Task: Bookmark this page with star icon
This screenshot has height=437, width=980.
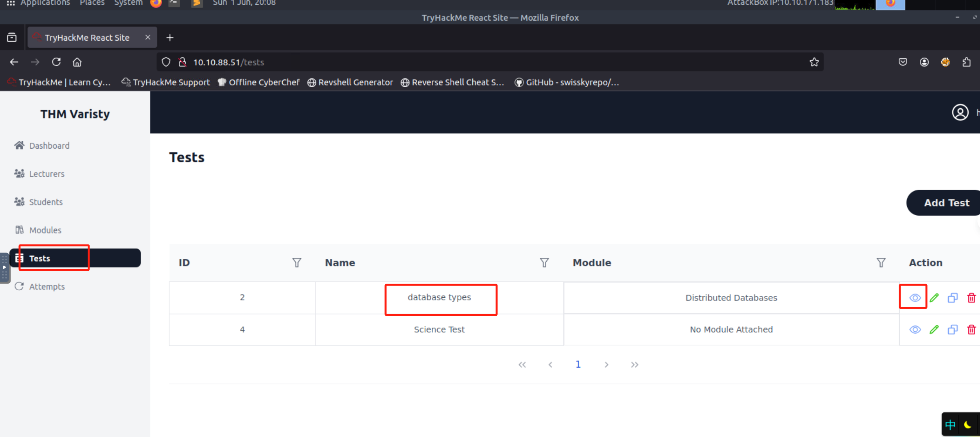Action: [814, 62]
